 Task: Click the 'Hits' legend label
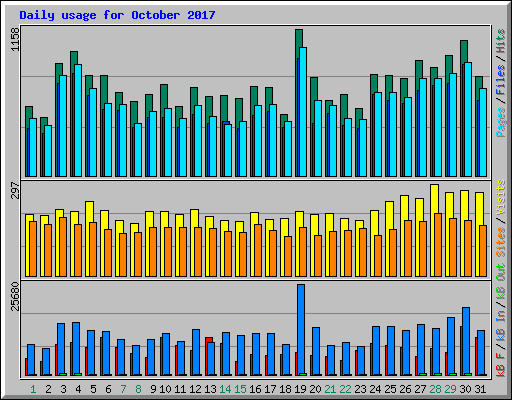click(x=501, y=41)
